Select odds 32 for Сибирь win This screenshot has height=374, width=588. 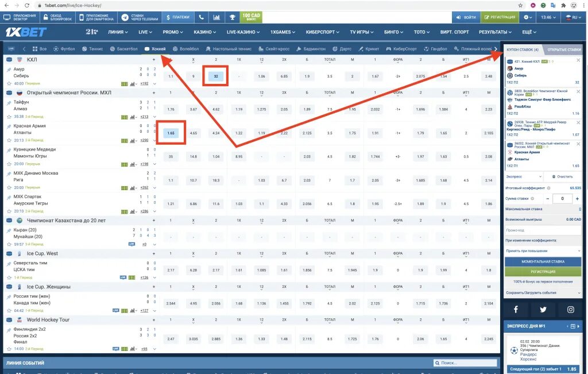tap(216, 76)
